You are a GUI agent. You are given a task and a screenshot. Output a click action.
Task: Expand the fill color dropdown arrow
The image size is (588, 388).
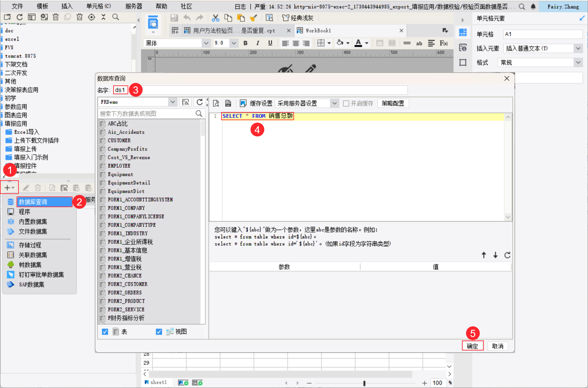click(x=348, y=43)
